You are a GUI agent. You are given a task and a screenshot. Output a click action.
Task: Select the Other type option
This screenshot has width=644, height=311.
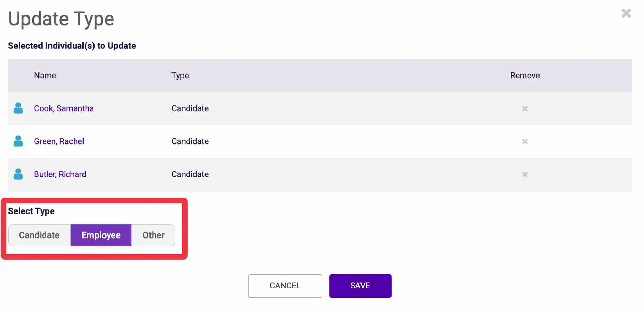153,235
